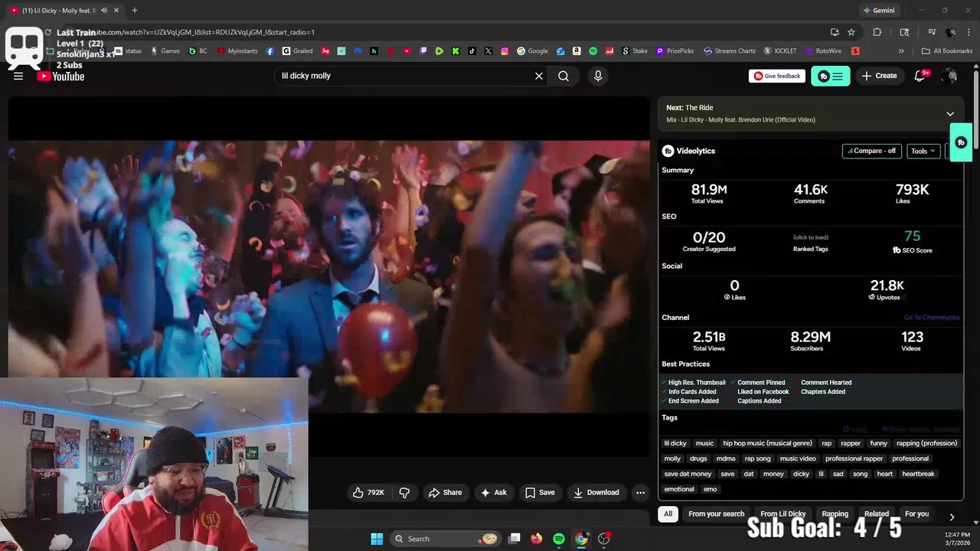Select From your search chip
The height and width of the screenshot is (551, 980).
click(717, 514)
